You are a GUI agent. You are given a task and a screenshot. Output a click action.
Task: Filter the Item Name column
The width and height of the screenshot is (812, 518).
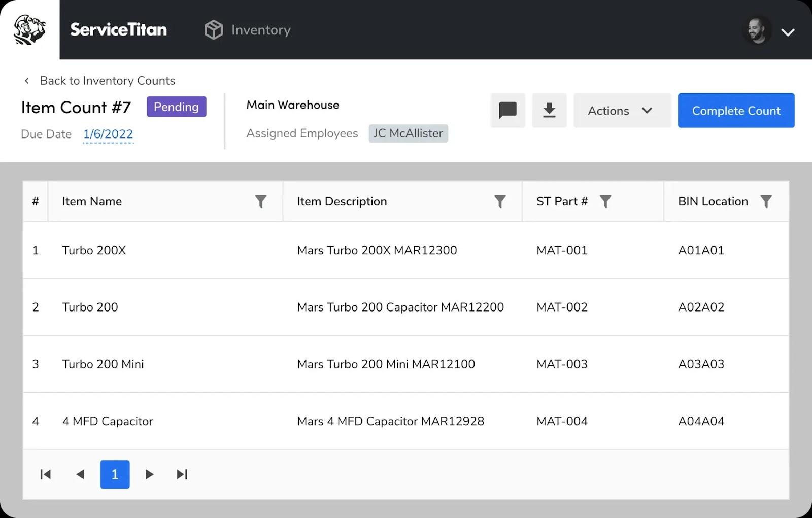pos(260,201)
